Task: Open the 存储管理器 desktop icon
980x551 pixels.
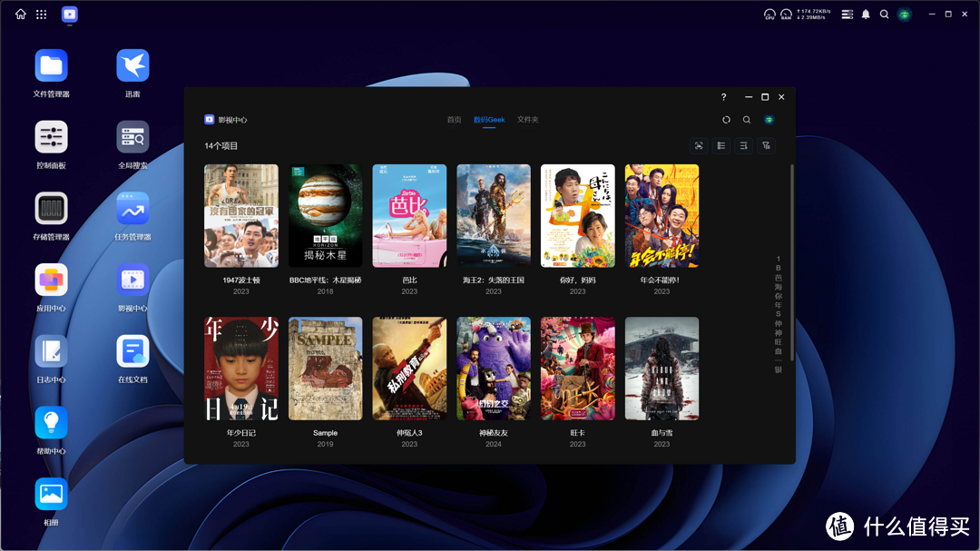Action: pyautogui.click(x=51, y=208)
